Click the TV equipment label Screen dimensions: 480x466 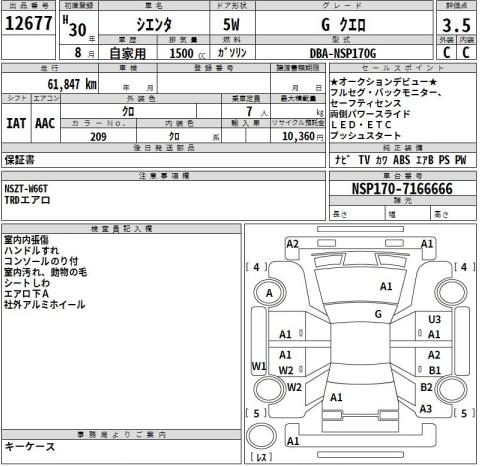364,160
